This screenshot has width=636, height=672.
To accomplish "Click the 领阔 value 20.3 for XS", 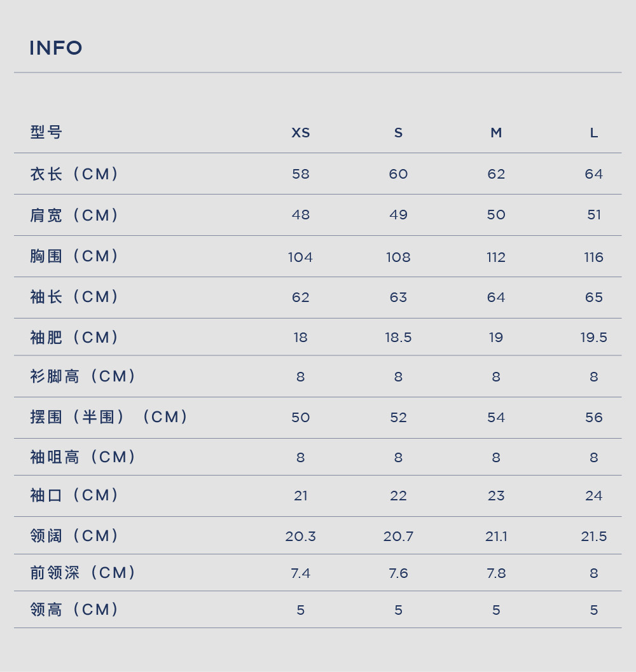I will 301,537.
